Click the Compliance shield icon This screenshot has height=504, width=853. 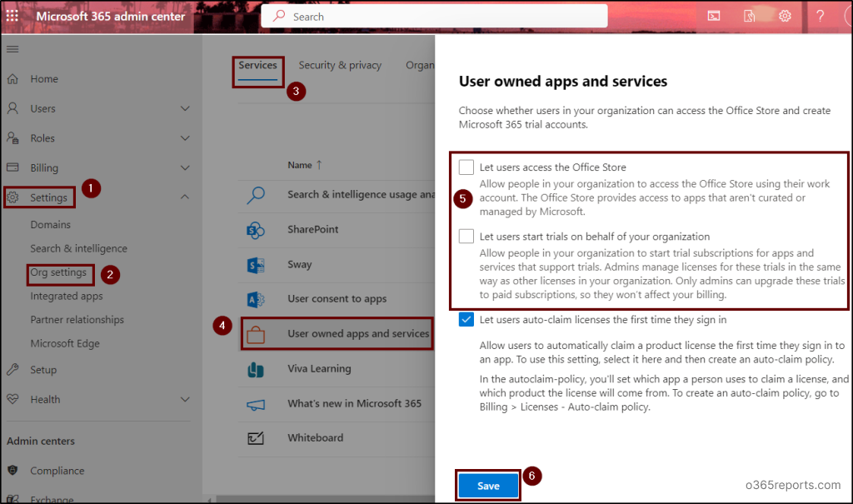(x=12, y=470)
